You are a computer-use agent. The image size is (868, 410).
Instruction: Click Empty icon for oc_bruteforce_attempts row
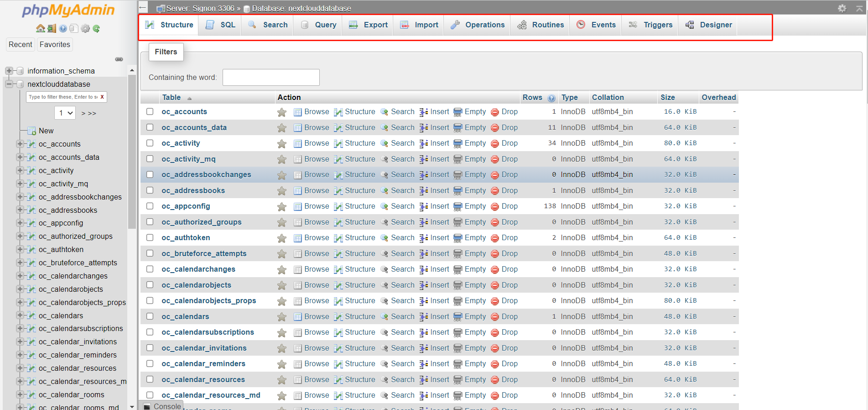point(458,254)
